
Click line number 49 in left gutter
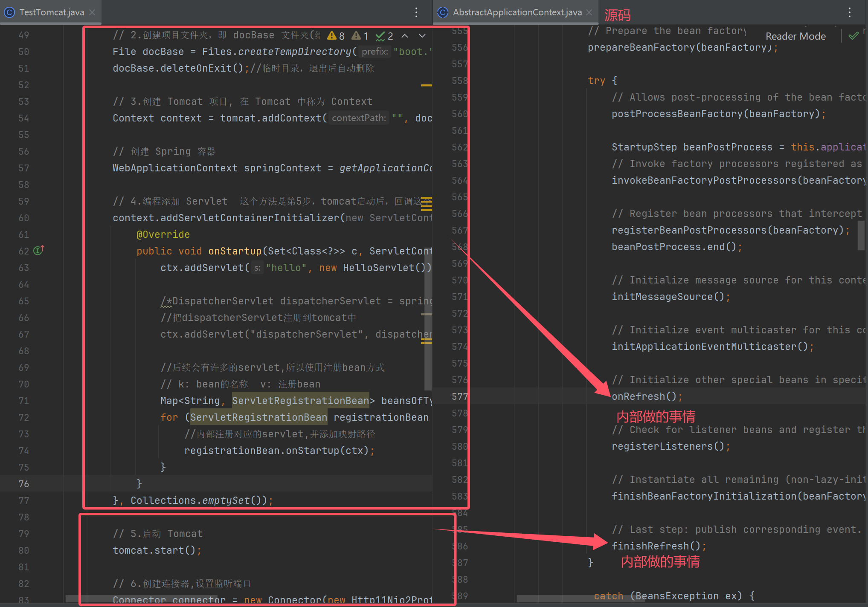tap(24, 35)
